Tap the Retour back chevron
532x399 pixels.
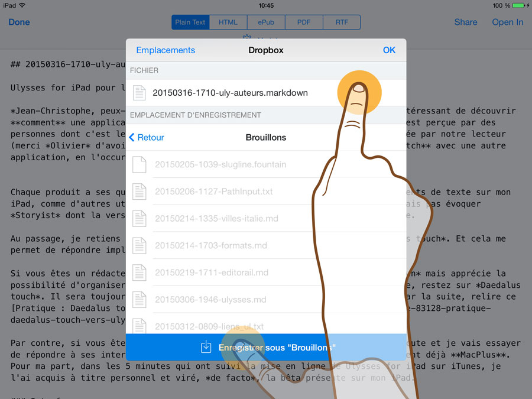[147, 137]
